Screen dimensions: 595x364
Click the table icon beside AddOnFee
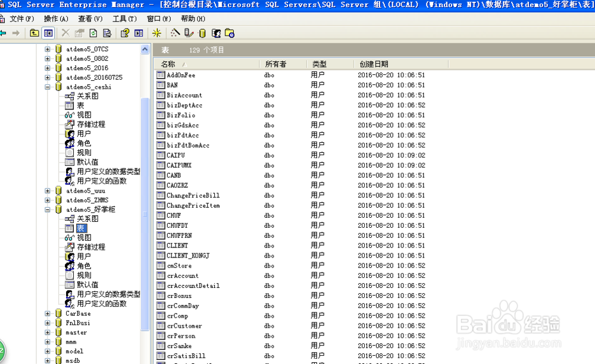[x=161, y=75]
